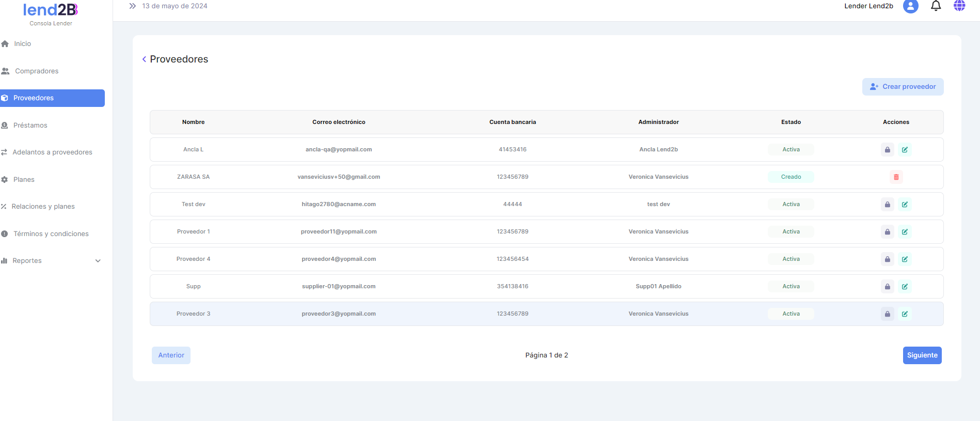
Task: Navigate to Préstamos section
Action: 30,126
